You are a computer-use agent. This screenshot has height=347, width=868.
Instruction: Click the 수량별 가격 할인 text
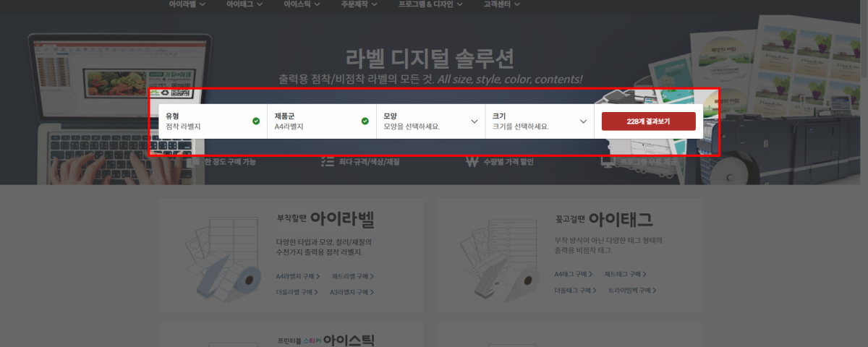507,162
